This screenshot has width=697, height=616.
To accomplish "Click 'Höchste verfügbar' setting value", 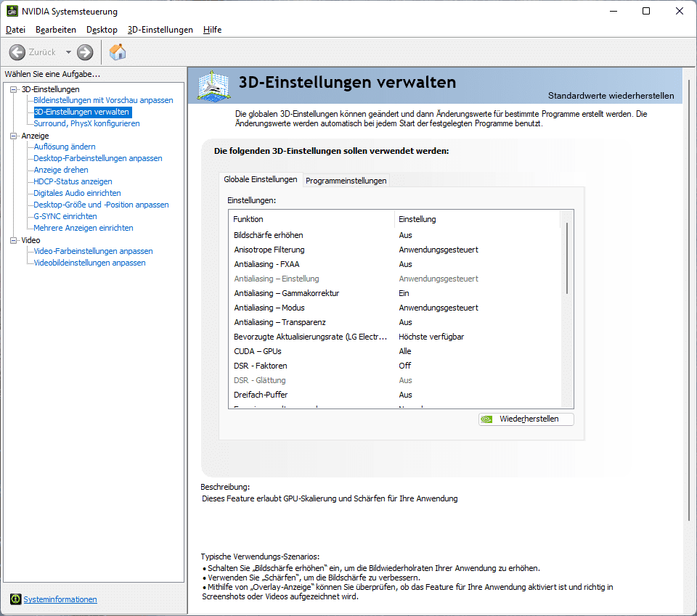I will tap(431, 337).
